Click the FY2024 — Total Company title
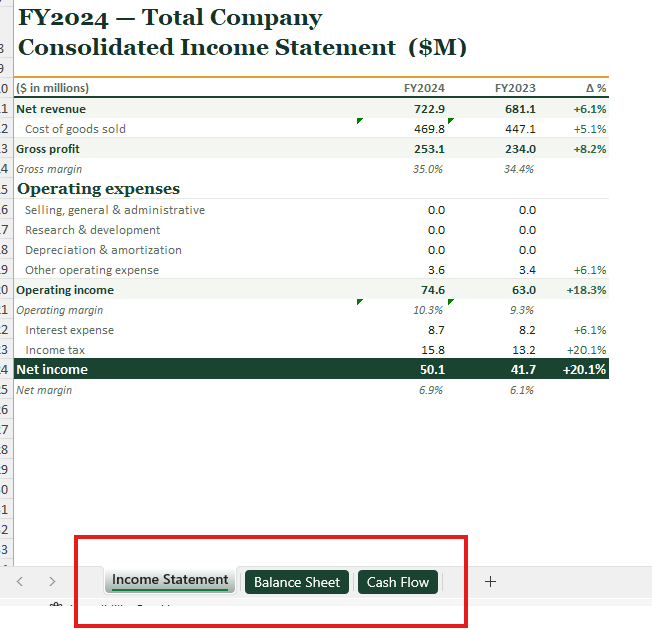 pos(170,17)
